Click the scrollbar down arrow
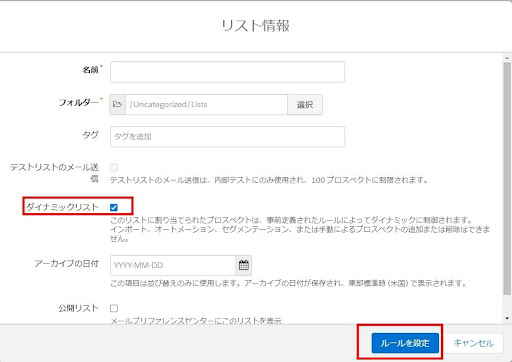Viewport: 512px width, 362px height. (x=507, y=318)
